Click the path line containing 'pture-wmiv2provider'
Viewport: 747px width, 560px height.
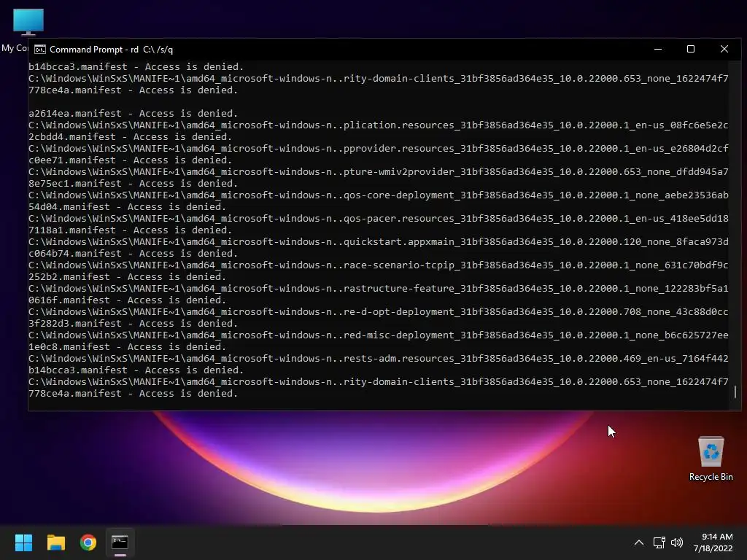[379, 172]
